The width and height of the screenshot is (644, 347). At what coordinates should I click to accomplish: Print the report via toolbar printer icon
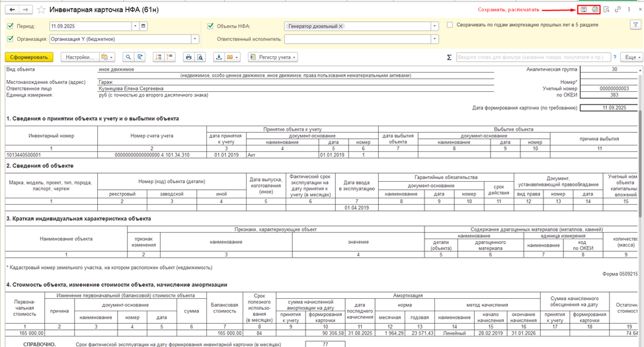click(188, 57)
